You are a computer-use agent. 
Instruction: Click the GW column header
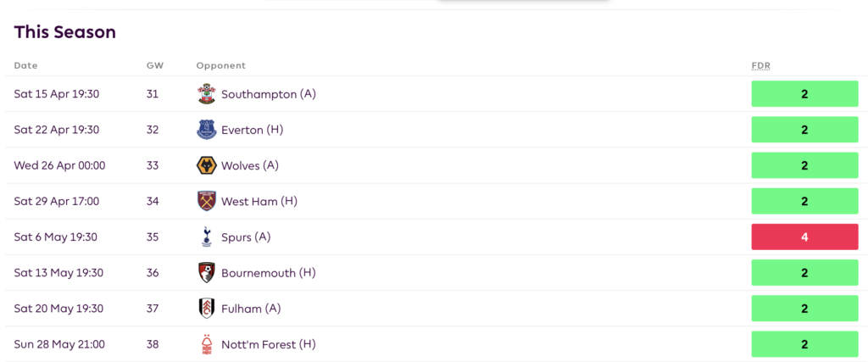point(155,66)
